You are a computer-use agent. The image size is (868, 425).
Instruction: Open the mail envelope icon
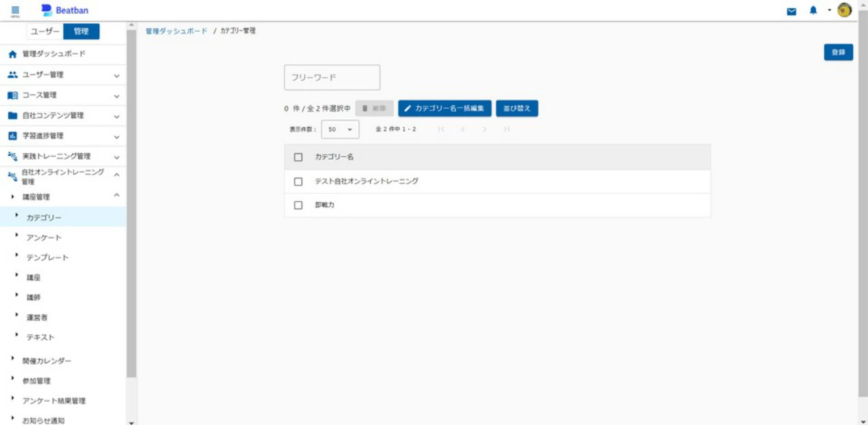791,11
